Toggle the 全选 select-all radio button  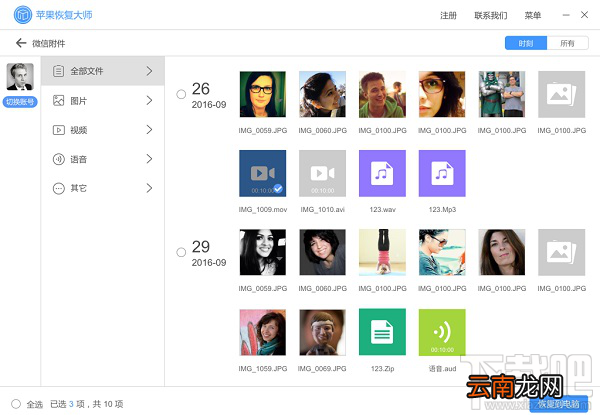[x=16, y=404]
